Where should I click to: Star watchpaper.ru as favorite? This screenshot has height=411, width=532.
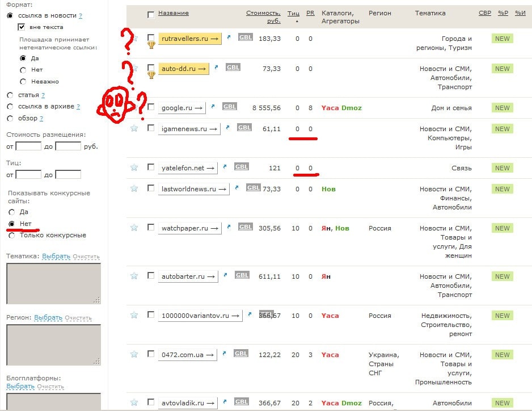click(134, 227)
